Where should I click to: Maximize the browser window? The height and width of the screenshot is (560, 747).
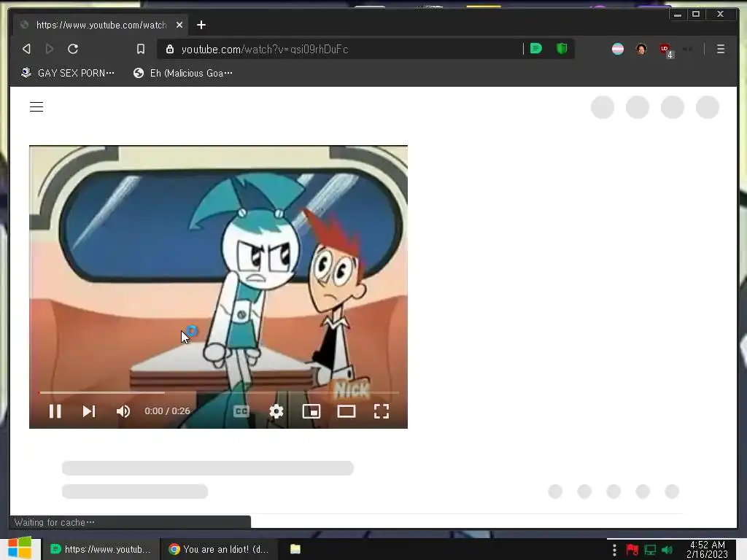pyautogui.click(x=696, y=15)
